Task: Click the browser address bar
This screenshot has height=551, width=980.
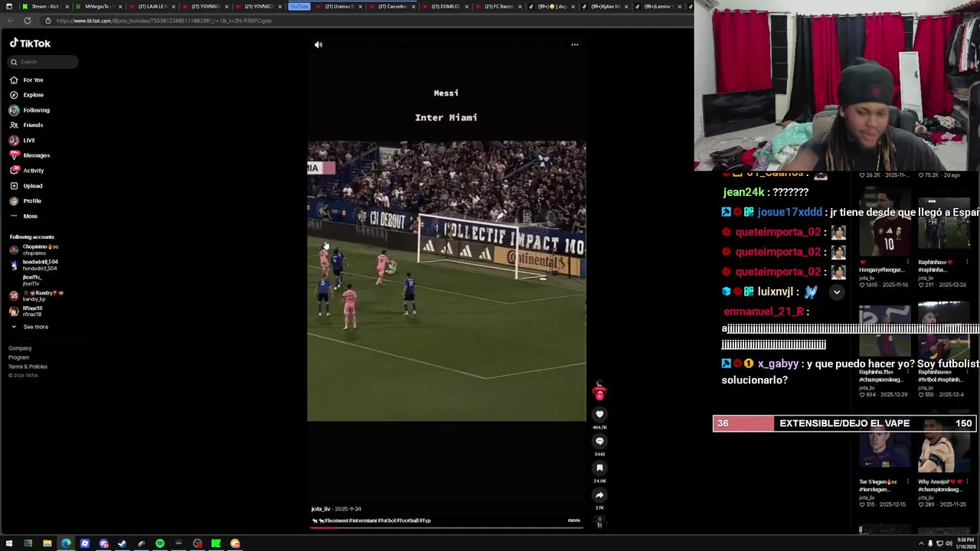Action: click(x=367, y=21)
